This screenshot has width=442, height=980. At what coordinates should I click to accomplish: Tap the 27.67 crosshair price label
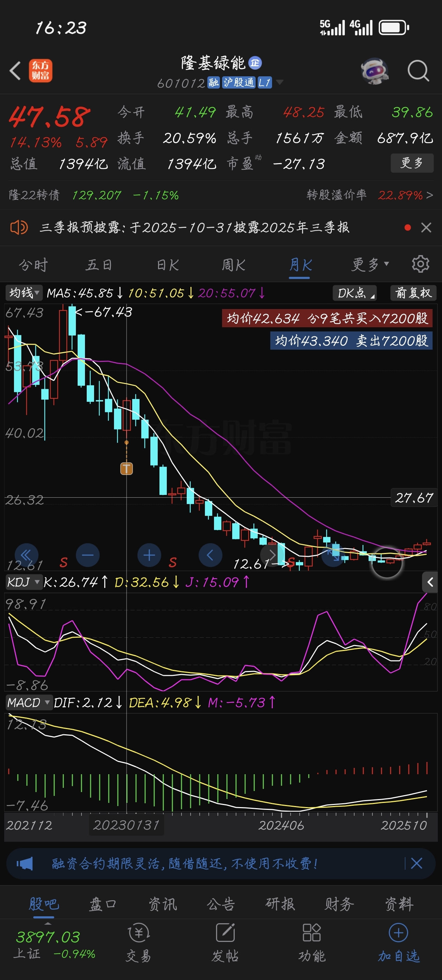click(x=414, y=497)
